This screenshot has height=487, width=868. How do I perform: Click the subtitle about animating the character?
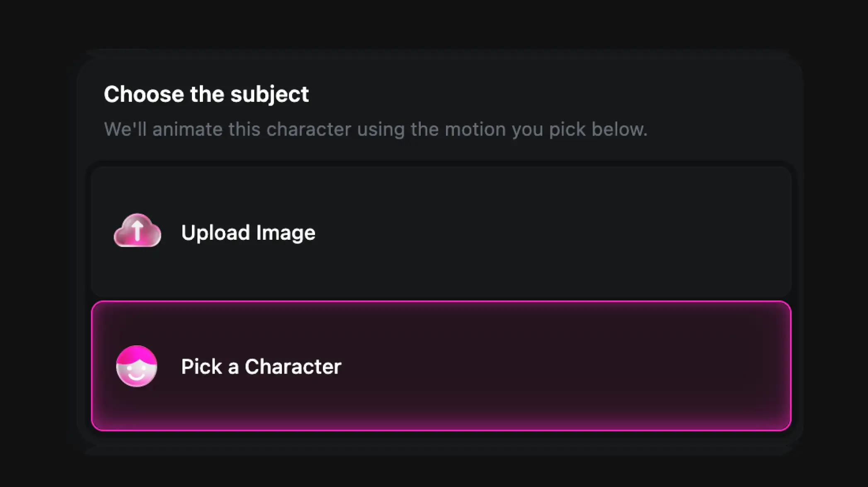pos(376,129)
